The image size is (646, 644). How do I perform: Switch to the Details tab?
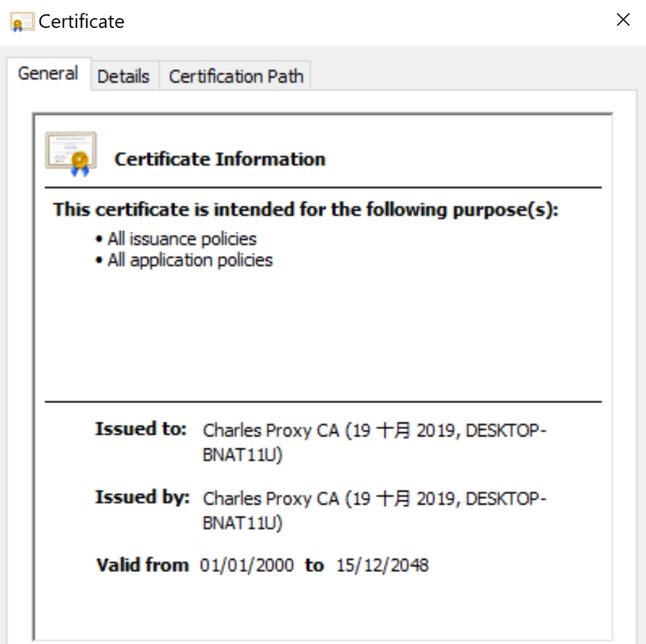tap(123, 76)
